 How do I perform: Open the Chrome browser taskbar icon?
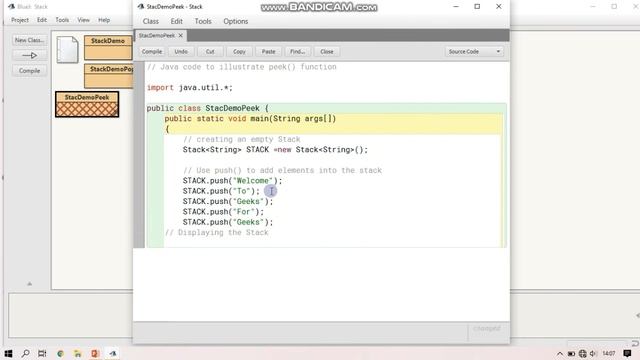60,353
